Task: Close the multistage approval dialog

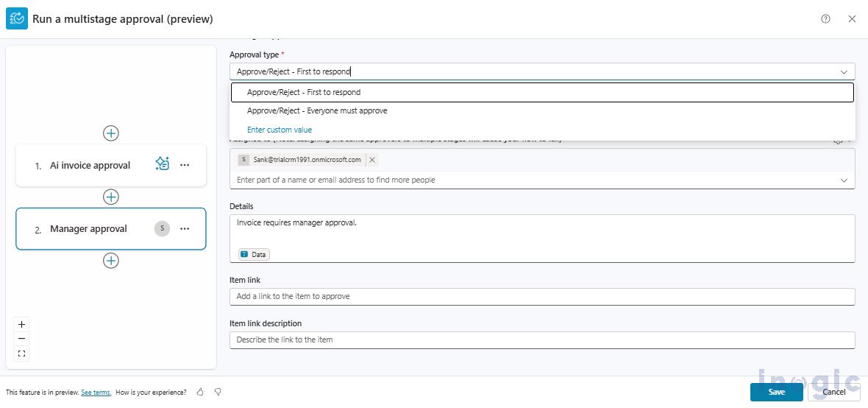Action: click(852, 19)
